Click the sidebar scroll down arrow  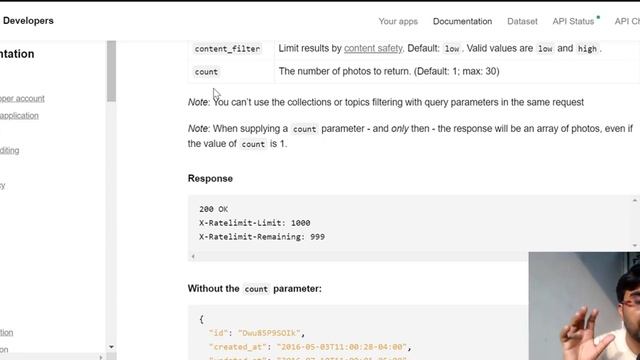pos(111,347)
